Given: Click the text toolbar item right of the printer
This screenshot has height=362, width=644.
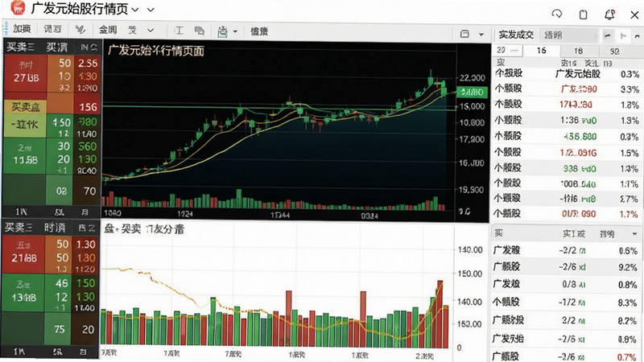Looking at the screenshot, I should click(x=259, y=31).
